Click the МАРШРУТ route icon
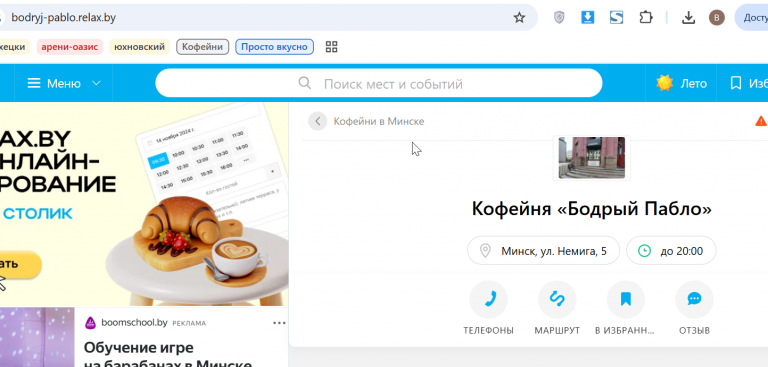 click(557, 299)
